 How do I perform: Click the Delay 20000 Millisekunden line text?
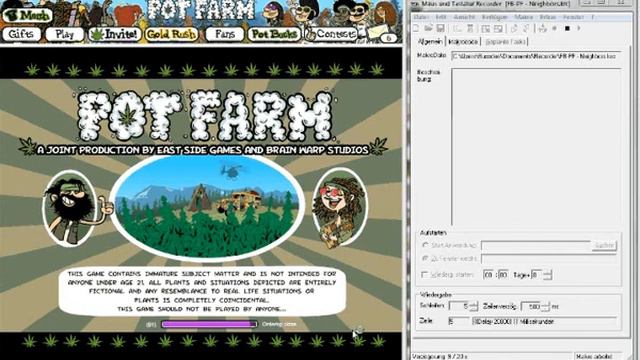click(x=513, y=322)
